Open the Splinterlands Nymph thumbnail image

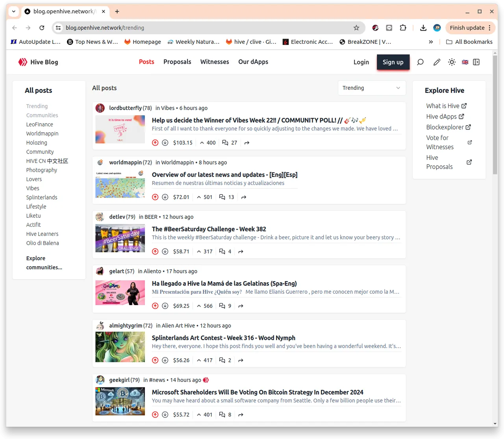click(120, 347)
